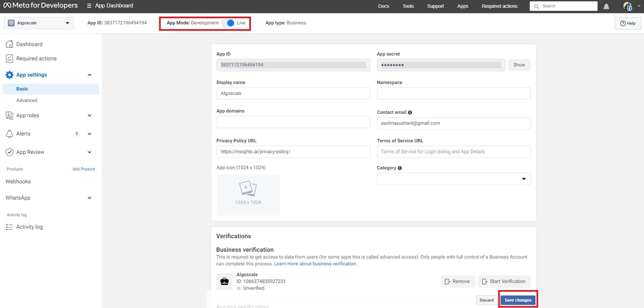Click the Alerts bell icon in sidebar
Viewport: 644px width, 308px height.
(9, 134)
